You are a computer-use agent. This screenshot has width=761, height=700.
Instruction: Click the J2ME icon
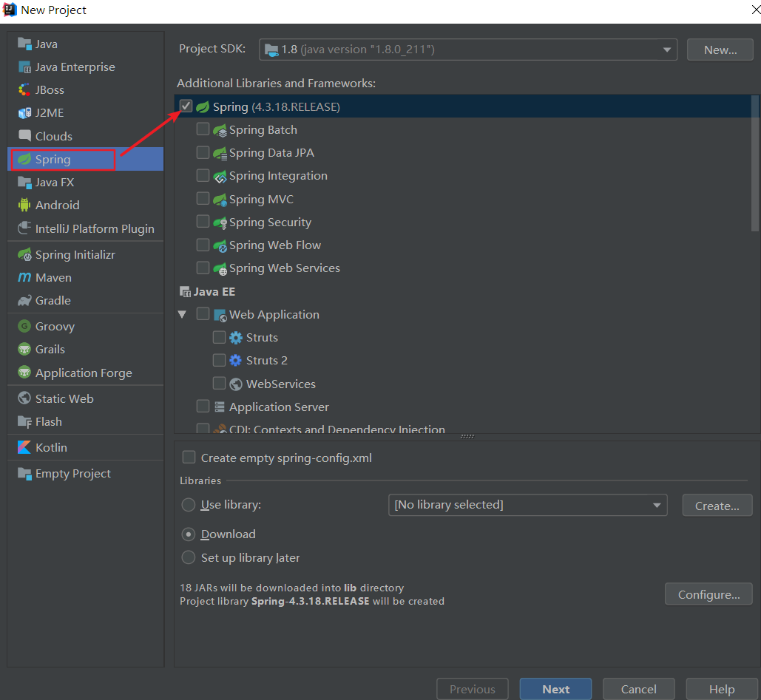point(24,112)
